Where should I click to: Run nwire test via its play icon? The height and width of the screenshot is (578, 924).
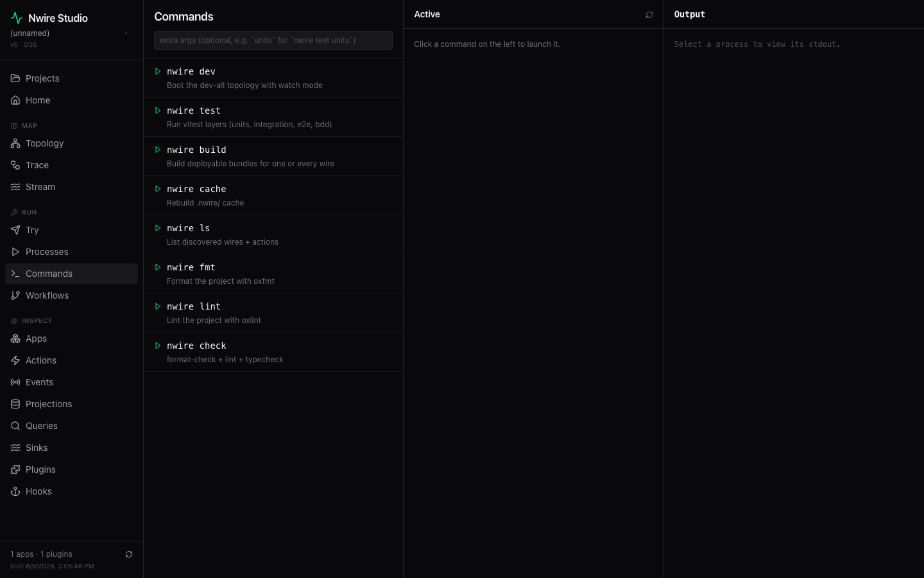click(158, 110)
